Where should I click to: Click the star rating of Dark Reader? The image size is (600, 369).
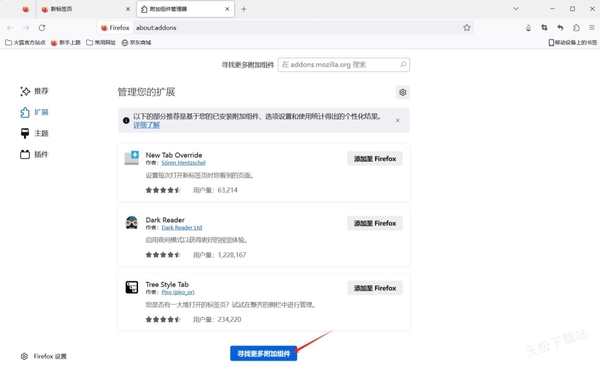(x=163, y=255)
